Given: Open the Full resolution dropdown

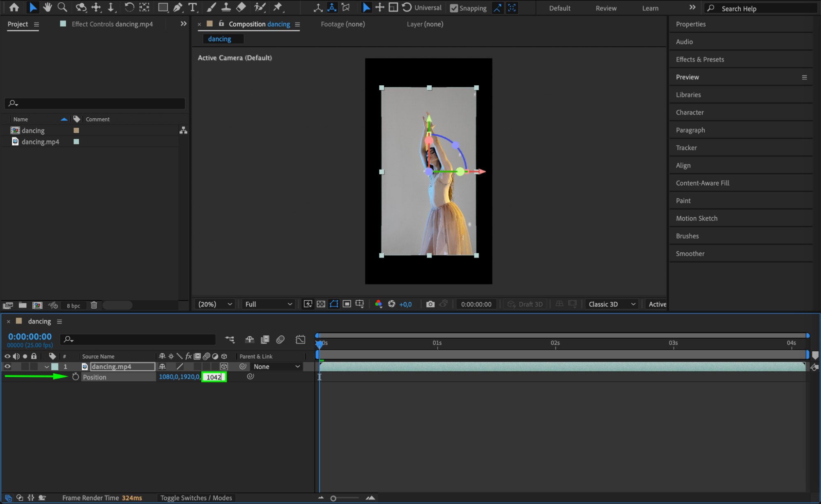Looking at the screenshot, I should pyautogui.click(x=268, y=304).
